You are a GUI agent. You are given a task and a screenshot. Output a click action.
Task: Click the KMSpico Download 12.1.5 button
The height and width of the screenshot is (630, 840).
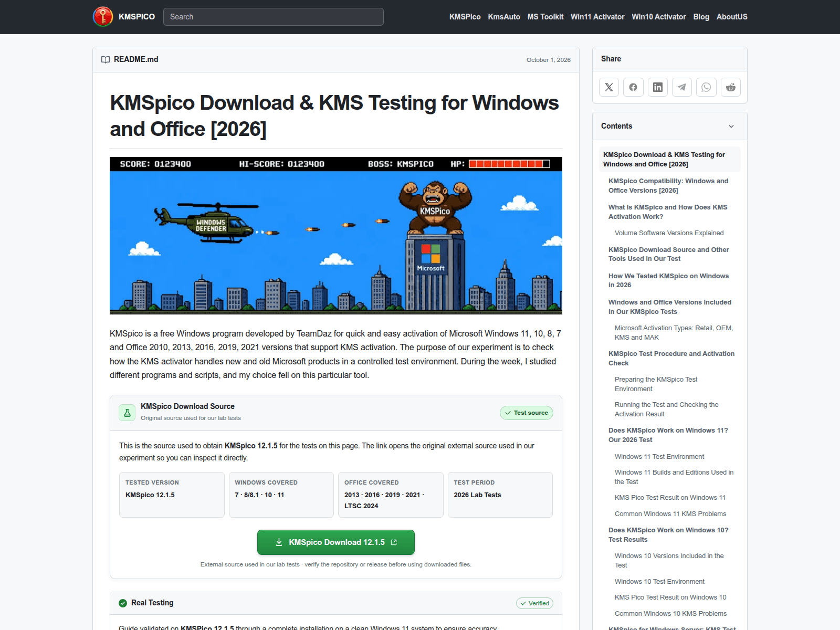click(x=336, y=542)
